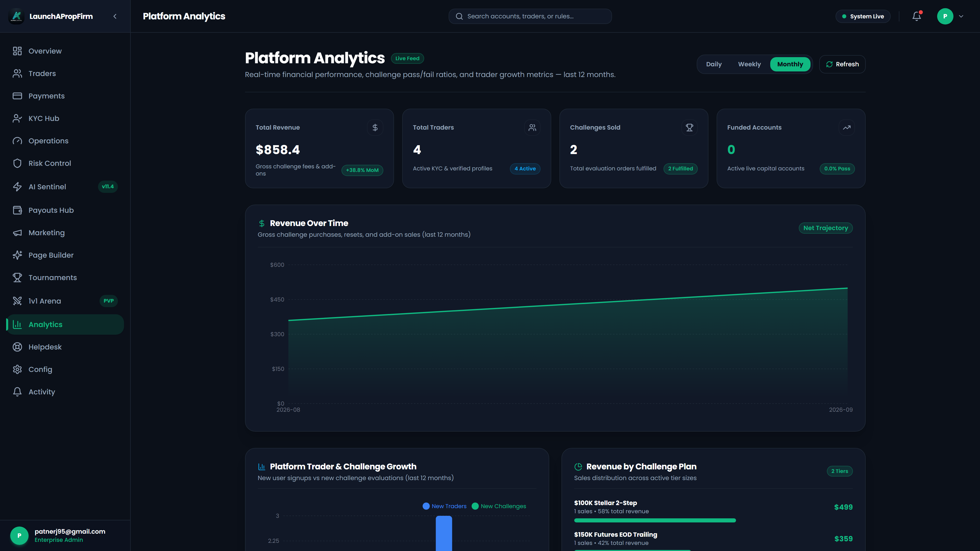Go to Overview menu item
This screenshot has height=551, width=980.
tap(65, 51)
